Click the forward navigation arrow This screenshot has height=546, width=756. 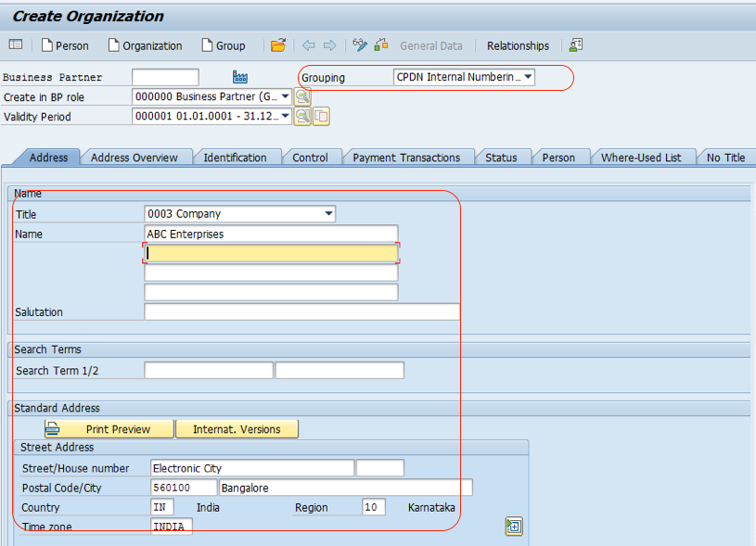point(328,44)
